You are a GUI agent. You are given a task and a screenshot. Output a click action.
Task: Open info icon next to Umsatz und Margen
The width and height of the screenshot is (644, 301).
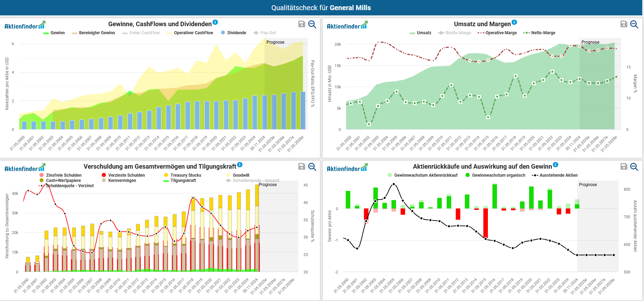point(514,22)
